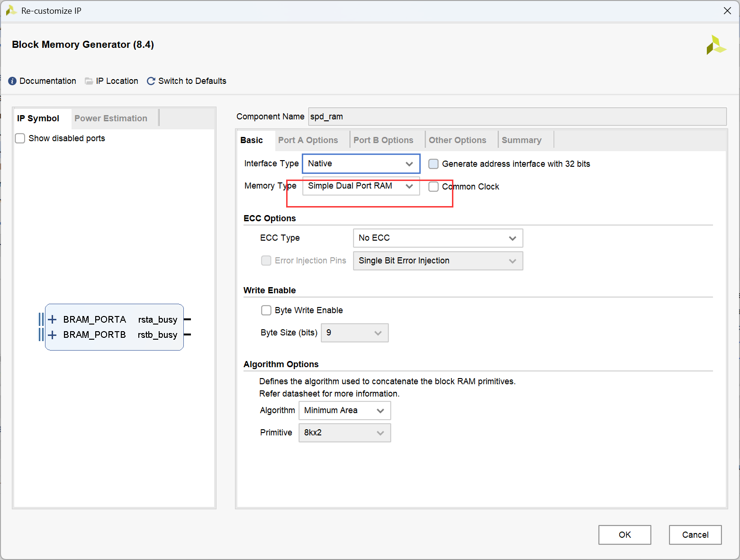Screen dimensions: 740x560
Task: Select the Power Estimation tab
Action: [111, 118]
